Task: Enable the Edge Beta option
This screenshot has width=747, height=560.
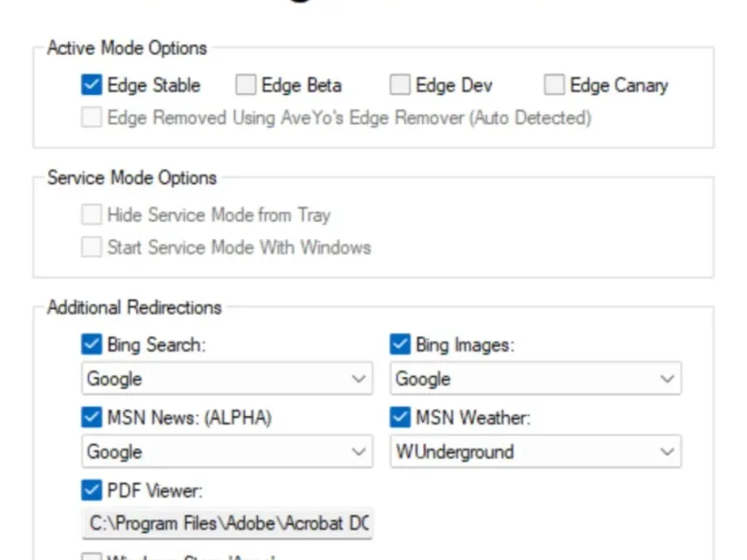Action: point(246,86)
